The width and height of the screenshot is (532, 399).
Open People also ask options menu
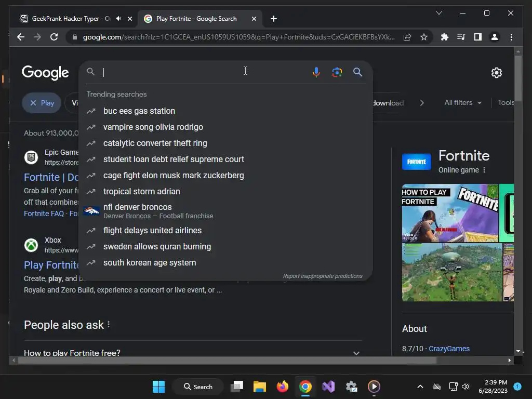click(x=109, y=325)
